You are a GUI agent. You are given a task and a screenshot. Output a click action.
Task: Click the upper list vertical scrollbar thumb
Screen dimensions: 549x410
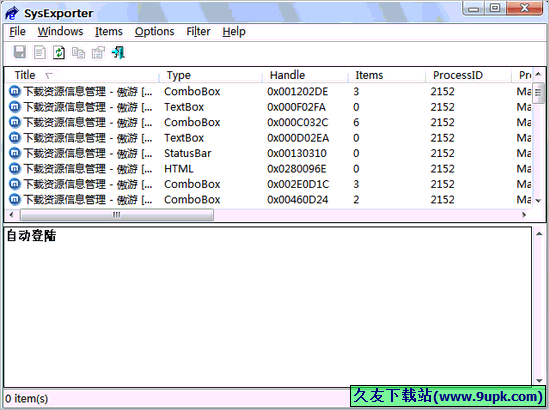tap(538, 93)
